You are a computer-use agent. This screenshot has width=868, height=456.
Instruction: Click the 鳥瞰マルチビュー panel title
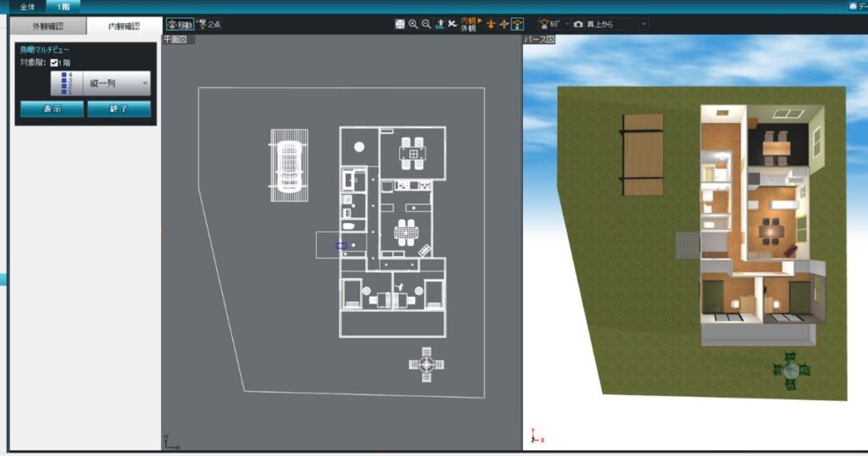tap(45, 50)
